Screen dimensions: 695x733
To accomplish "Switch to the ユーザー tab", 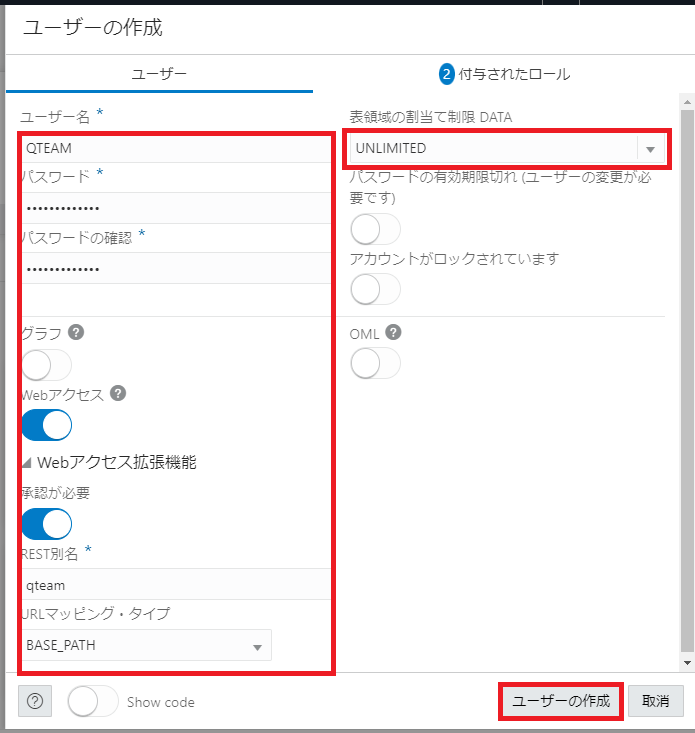I will (159, 74).
